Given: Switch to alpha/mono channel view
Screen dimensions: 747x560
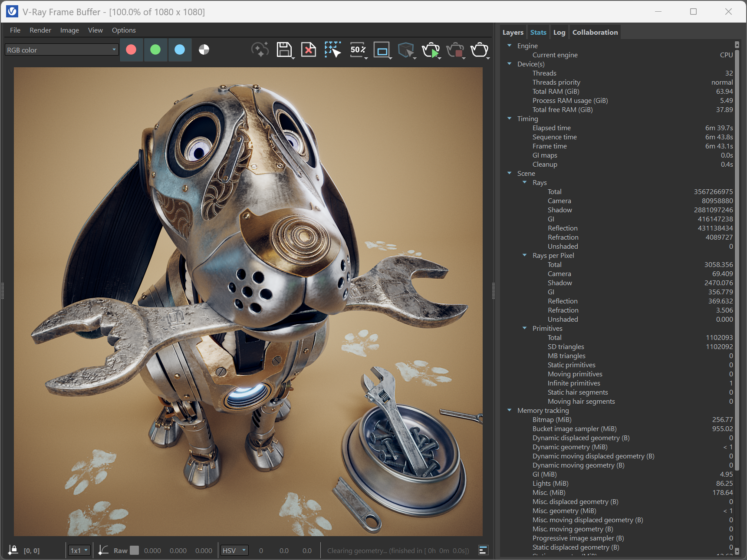Looking at the screenshot, I should tap(204, 50).
